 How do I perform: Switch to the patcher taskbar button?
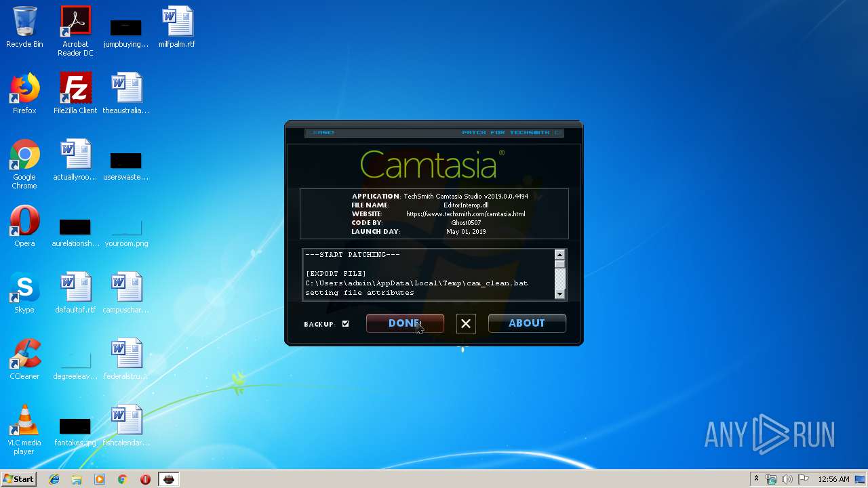[168, 479]
